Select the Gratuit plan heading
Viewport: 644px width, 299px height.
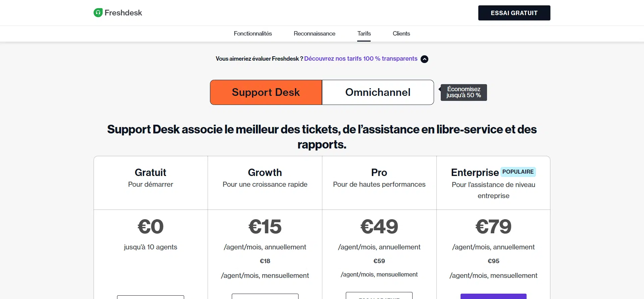(x=150, y=172)
